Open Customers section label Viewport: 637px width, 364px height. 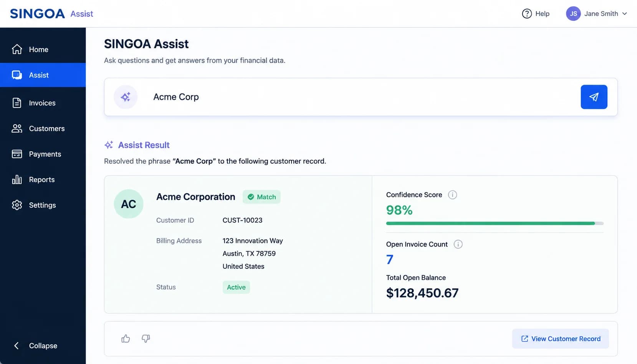pyautogui.click(x=47, y=129)
